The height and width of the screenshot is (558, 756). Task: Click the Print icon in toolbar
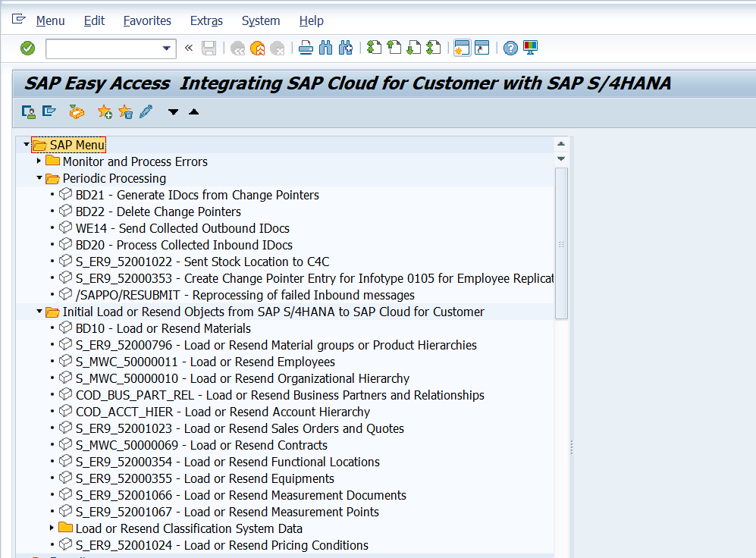click(x=306, y=49)
